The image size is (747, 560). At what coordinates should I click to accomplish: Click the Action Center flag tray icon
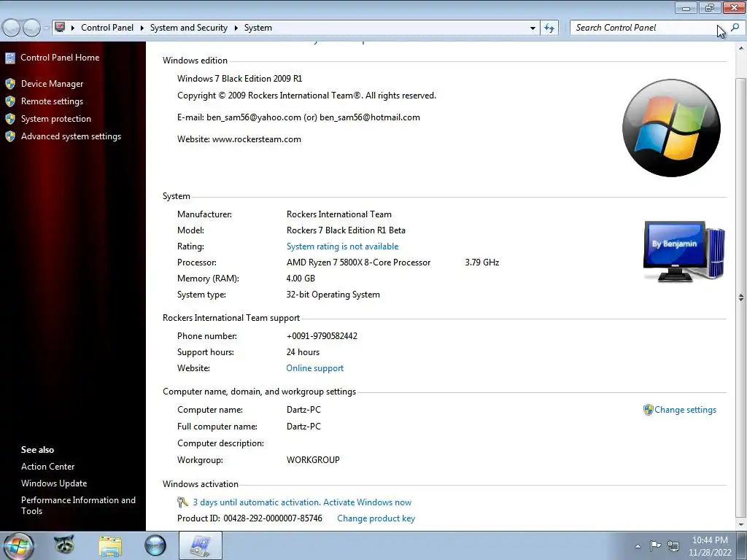coord(655,545)
